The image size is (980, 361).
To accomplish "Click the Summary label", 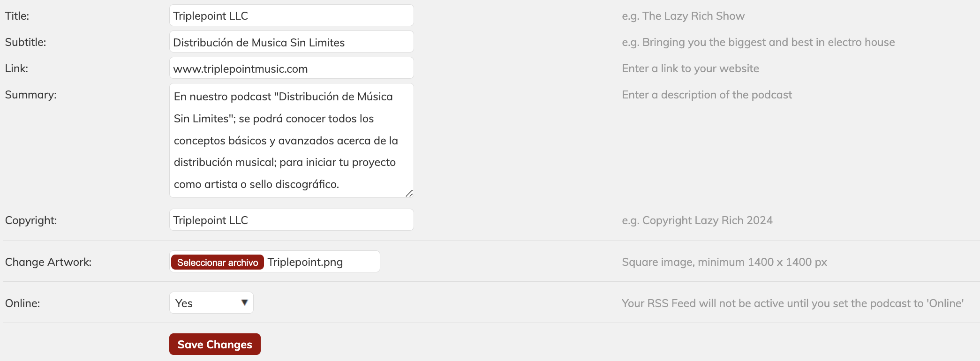I will tap(30, 95).
